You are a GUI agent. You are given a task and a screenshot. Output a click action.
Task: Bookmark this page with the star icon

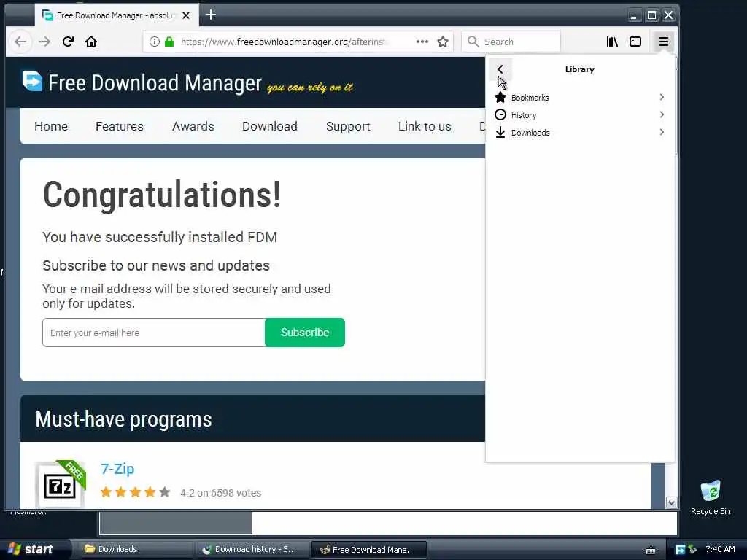pos(443,42)
